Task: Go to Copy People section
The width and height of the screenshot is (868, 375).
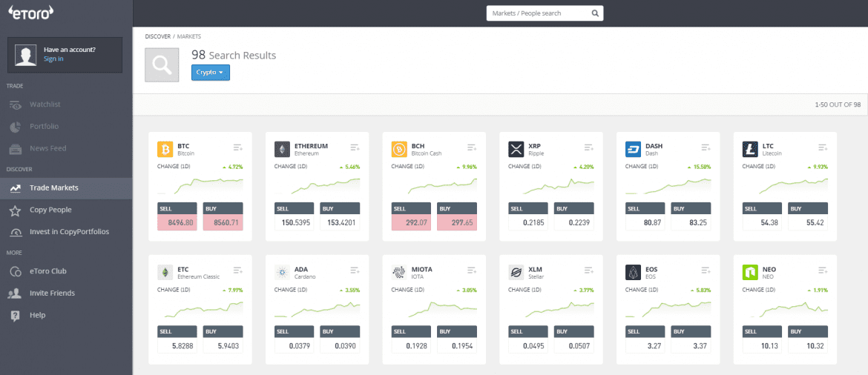Action: (x=50, y=210)
